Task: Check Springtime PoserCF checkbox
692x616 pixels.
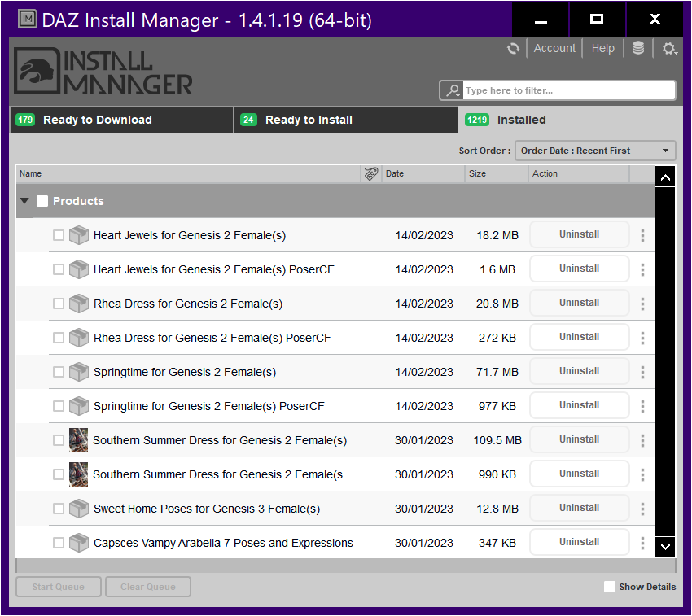Action: click(59, 406)
